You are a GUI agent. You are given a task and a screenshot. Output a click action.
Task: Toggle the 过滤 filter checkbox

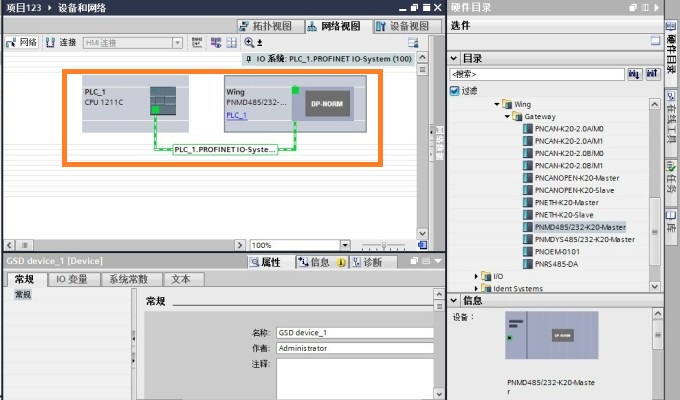pos(454,91)
